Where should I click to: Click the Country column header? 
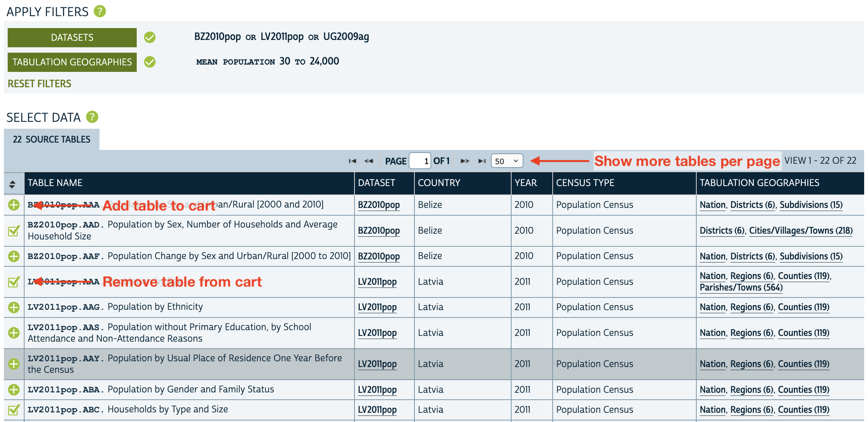pyautogui.click(x=463, y=183)
